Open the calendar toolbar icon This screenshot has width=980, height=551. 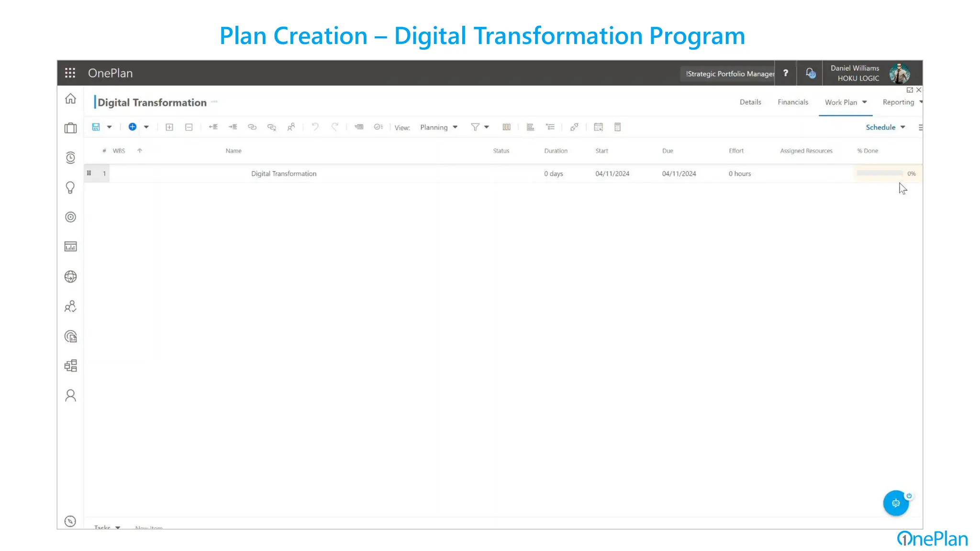tap(598, 127)
